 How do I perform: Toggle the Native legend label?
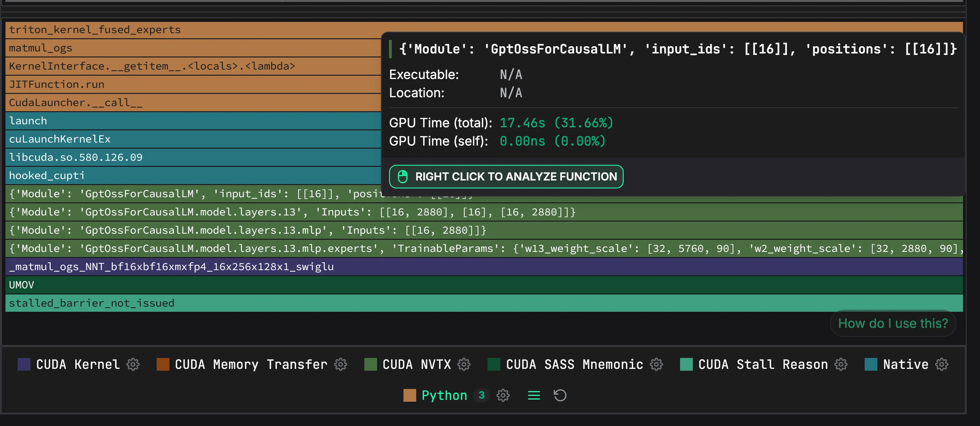[x=905, y=364]
